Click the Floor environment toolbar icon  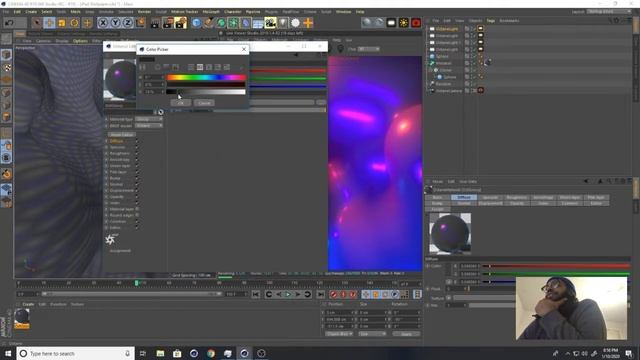coord(258,23)
